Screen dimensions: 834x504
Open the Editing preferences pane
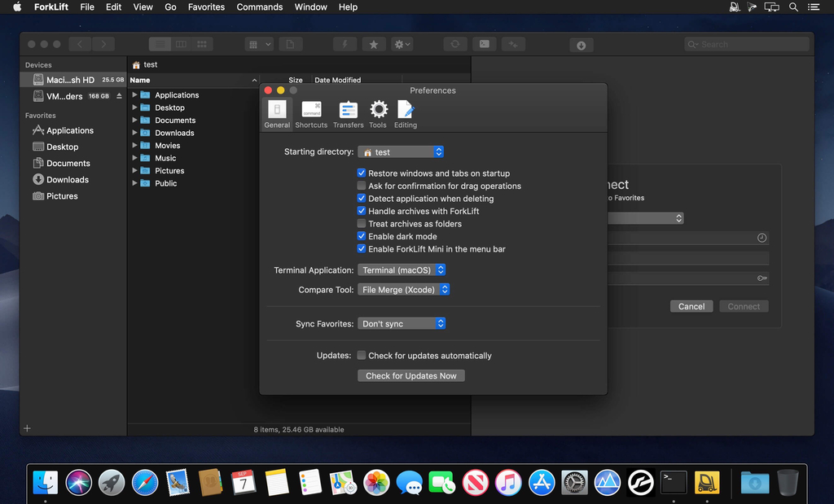tap(406, 114)
